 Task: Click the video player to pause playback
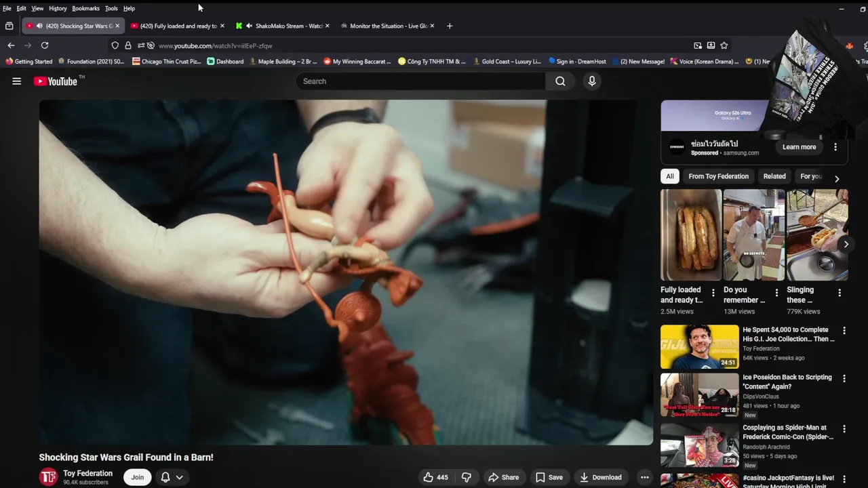(x=346, y=272)
